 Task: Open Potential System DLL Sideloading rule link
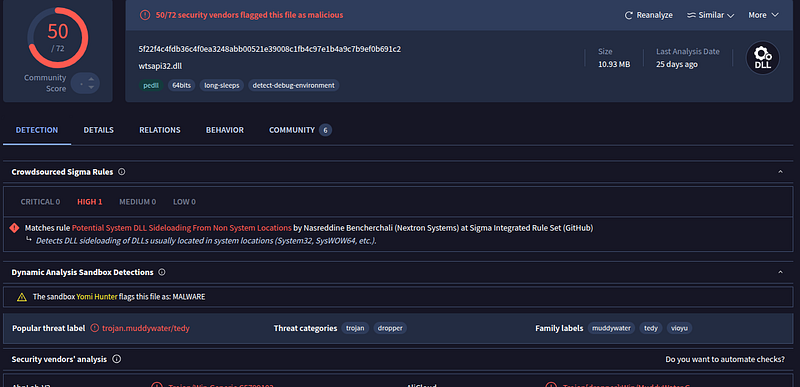182,228
